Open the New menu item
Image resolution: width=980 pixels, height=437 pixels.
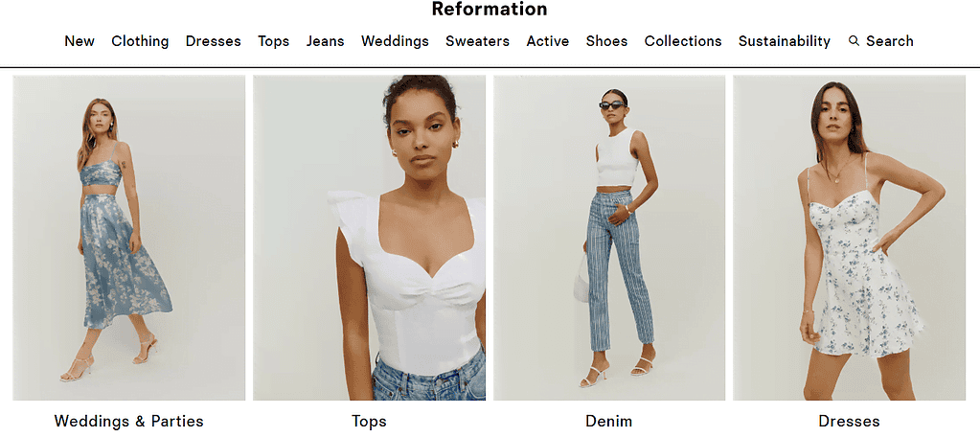click(x=80, y=41)
